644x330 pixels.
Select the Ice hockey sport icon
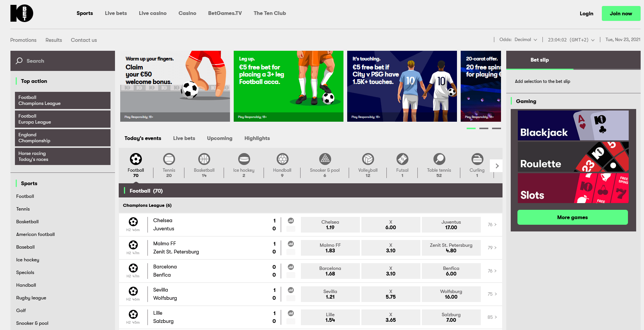coord(244,159)
